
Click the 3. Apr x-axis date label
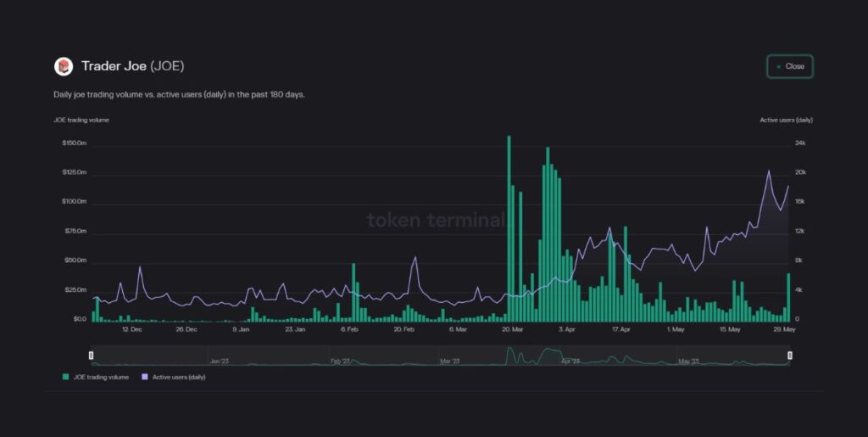click(x=565, y=328)
